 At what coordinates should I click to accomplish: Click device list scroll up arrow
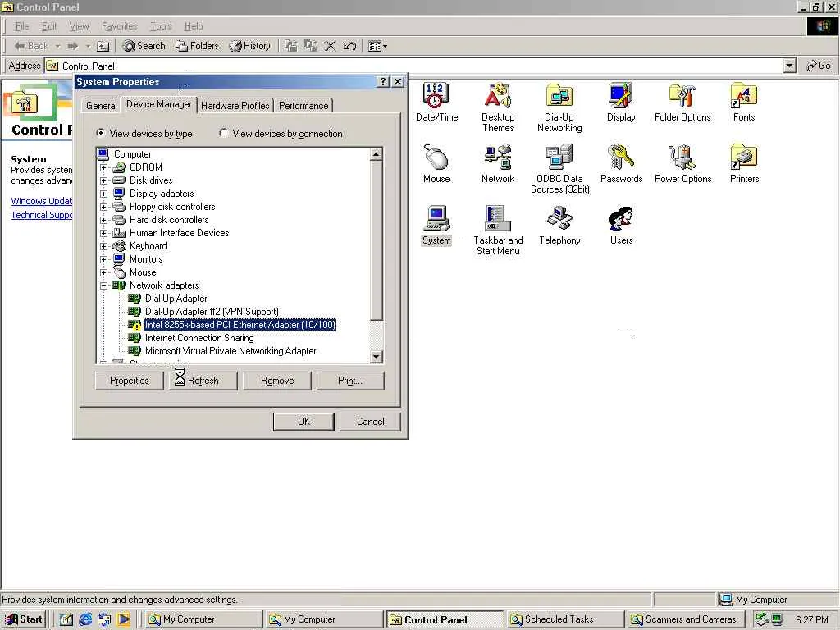pos(377,154)
